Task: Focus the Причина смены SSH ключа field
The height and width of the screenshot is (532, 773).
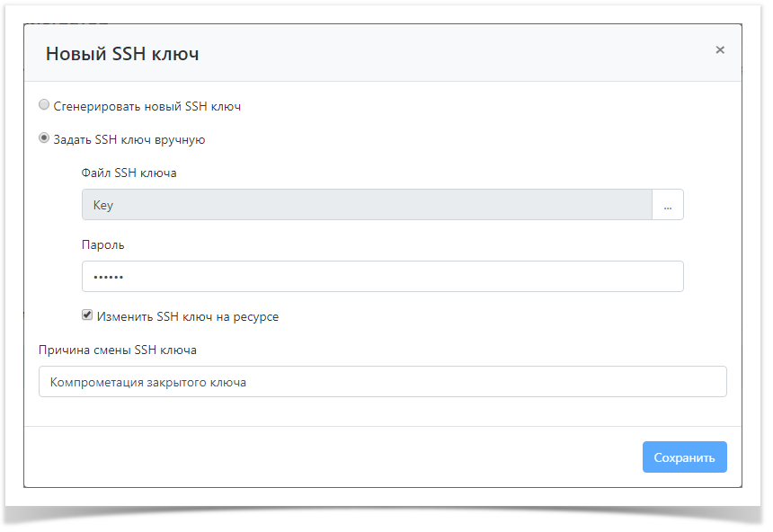Action: (x=382, y=382)
